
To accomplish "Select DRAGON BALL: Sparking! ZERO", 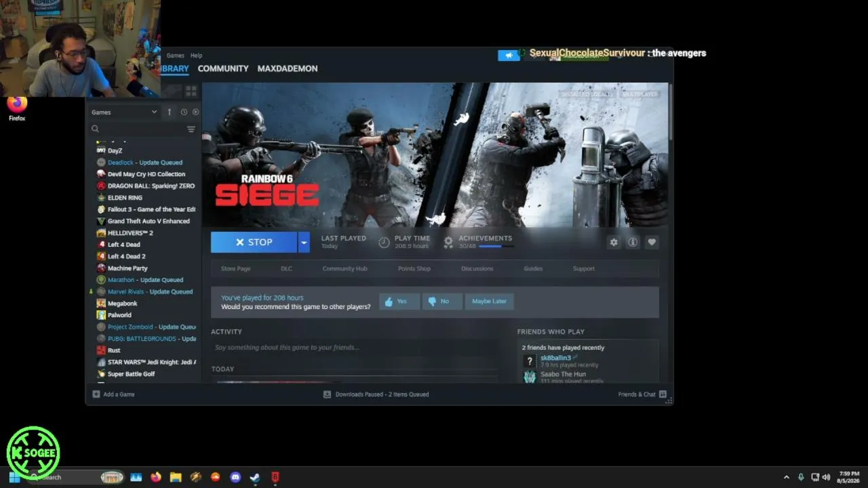I will tap(151, 186).
